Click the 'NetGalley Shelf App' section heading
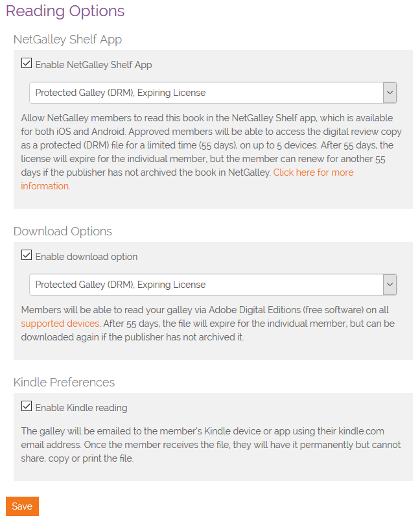This screenshot has height=520, width=420. pyautogui.click(x=67, y=40)
